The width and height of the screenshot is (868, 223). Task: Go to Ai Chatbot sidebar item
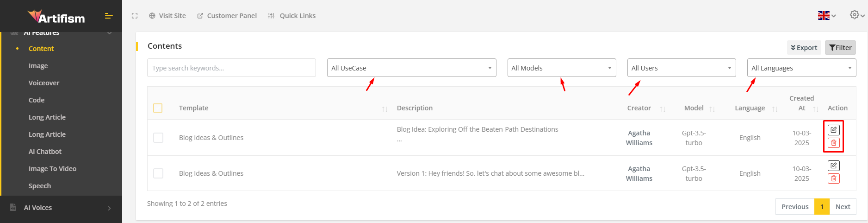pyautogui.click(x=45, y=152)
